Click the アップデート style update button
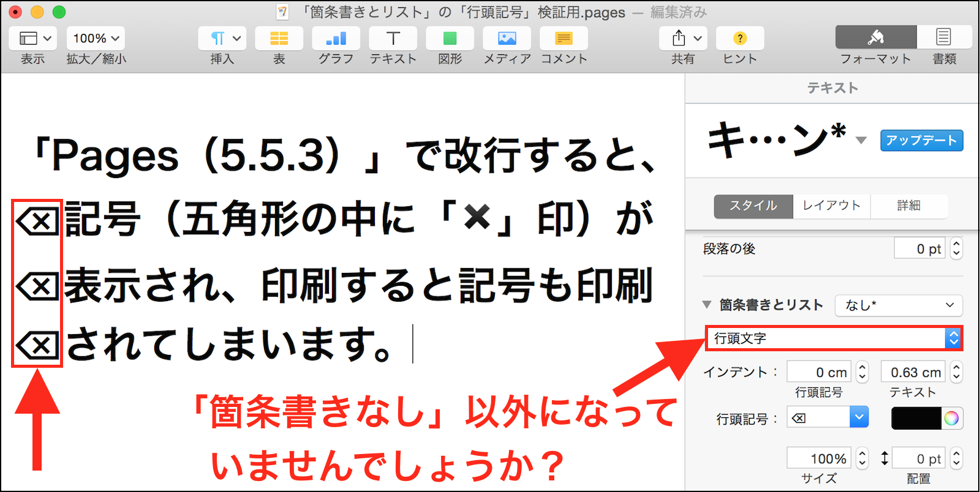Image resolution: width=980 pixels, height=492 pixels. tap(922, 140)
